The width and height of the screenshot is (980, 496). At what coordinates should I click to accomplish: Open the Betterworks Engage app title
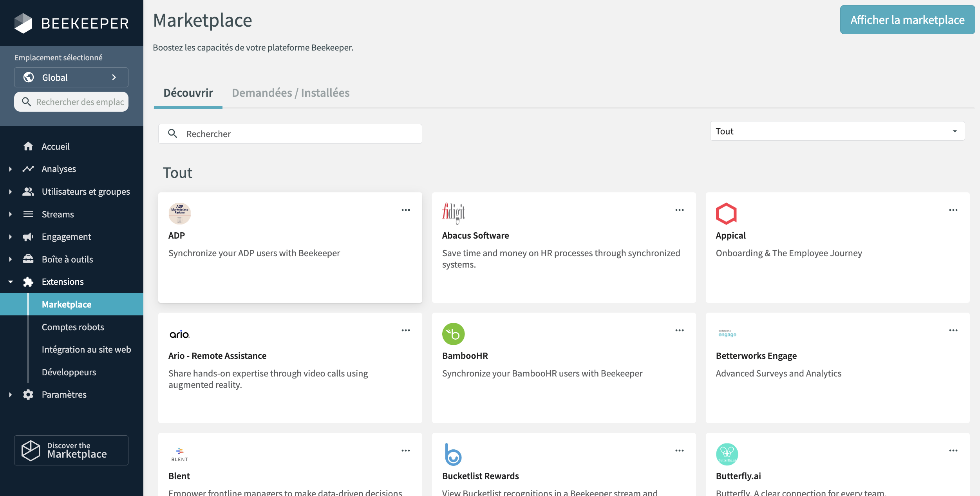tap(756, 355)
